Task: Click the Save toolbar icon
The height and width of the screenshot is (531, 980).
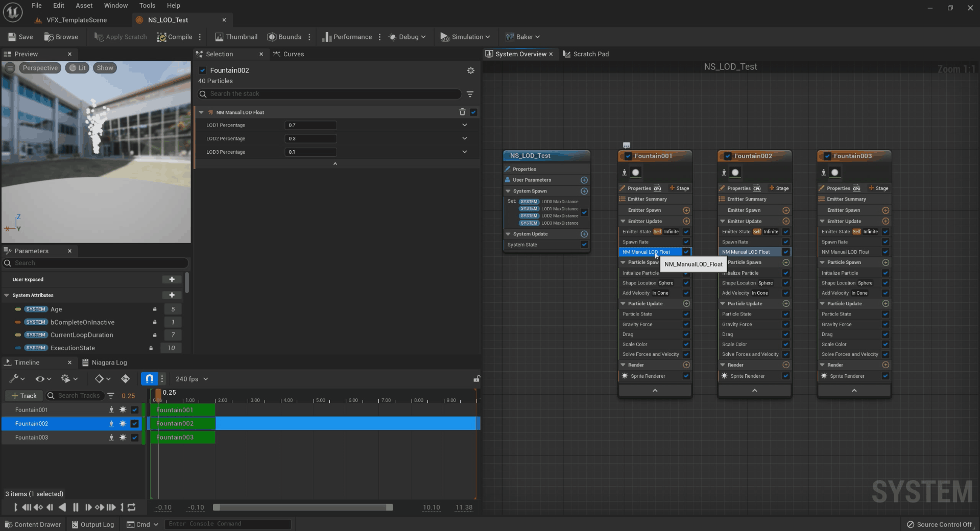Action: pyautogui.click(x=12, y=37)
